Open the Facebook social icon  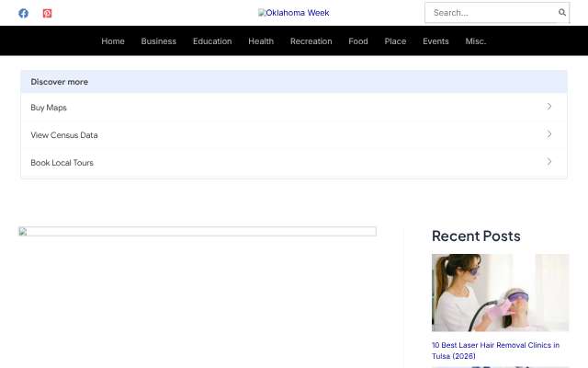[x=23, y=13]
